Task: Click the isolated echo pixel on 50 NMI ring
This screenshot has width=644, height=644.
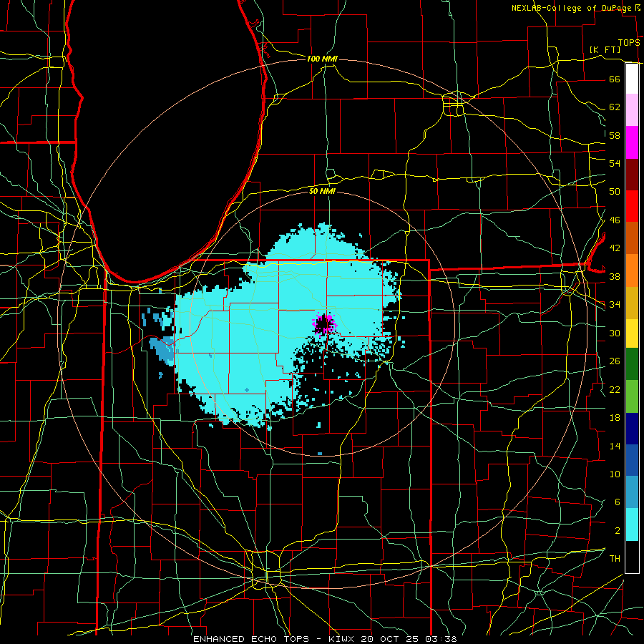Action: pyautogui.click(x=320, y=454)
